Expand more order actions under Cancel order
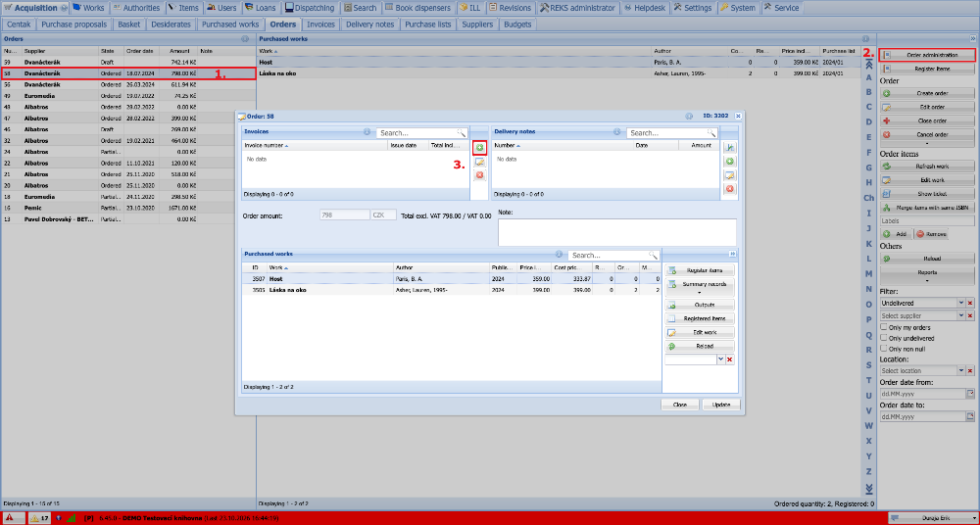This screenshot has width=980, height=525. 927,144
